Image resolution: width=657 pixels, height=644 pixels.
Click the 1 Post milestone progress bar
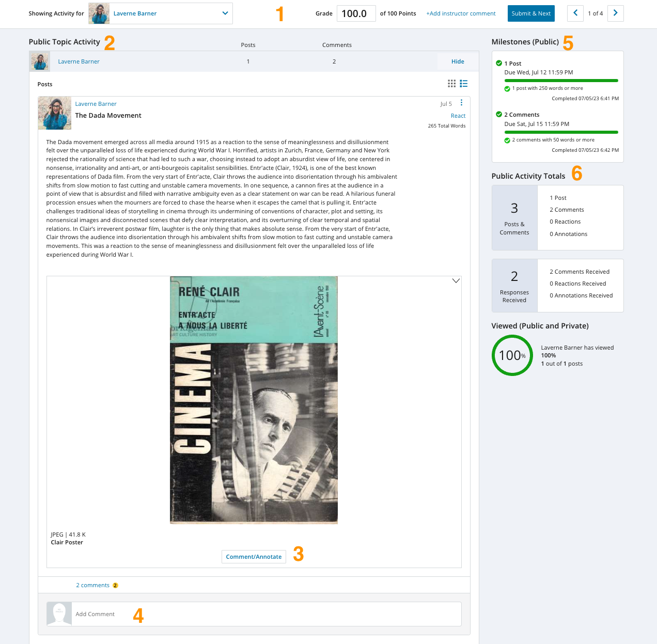(561, 81)
